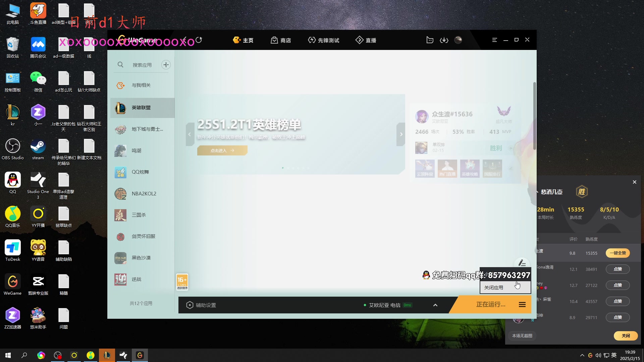Open the 直播 live stream tab
This screenshot has width=644, height=362.
pos(366,40)
